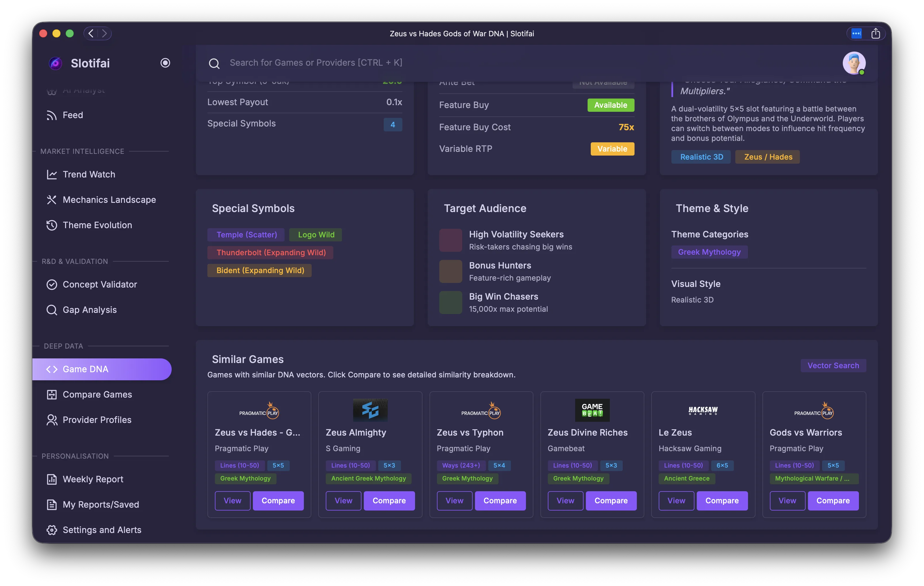Click the Variable RTP badge

(612, 149)
